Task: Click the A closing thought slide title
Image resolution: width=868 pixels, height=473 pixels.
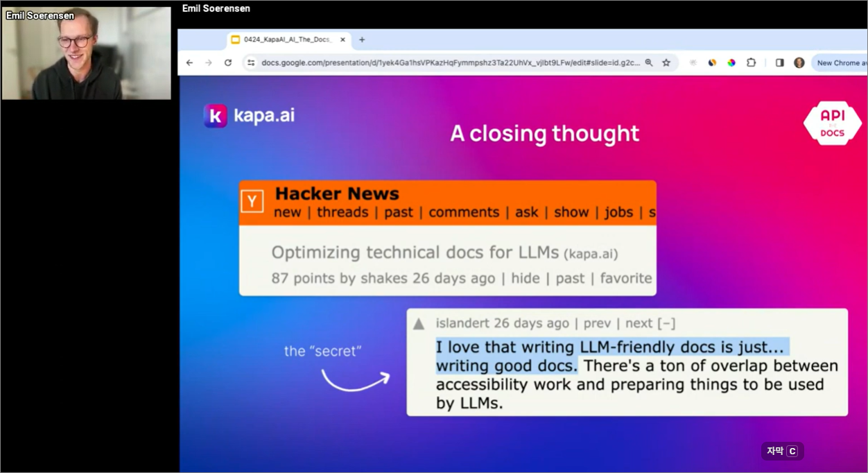Action: click(545, 133)
